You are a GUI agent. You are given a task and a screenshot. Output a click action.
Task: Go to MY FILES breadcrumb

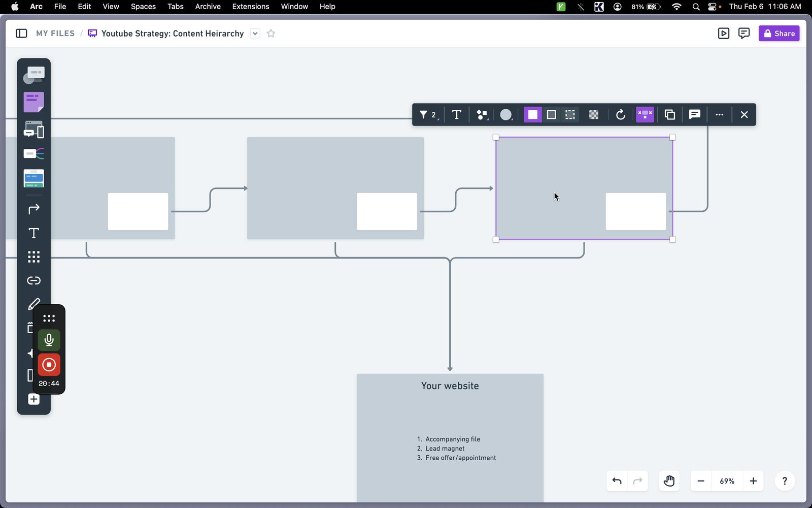(x=55, y=34)
